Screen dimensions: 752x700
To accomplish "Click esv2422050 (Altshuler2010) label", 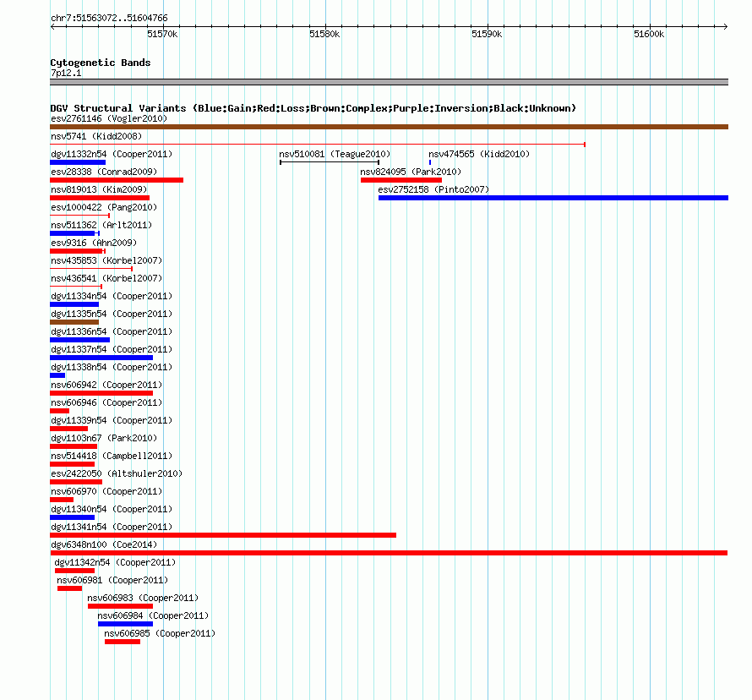I will click(117, 473).
